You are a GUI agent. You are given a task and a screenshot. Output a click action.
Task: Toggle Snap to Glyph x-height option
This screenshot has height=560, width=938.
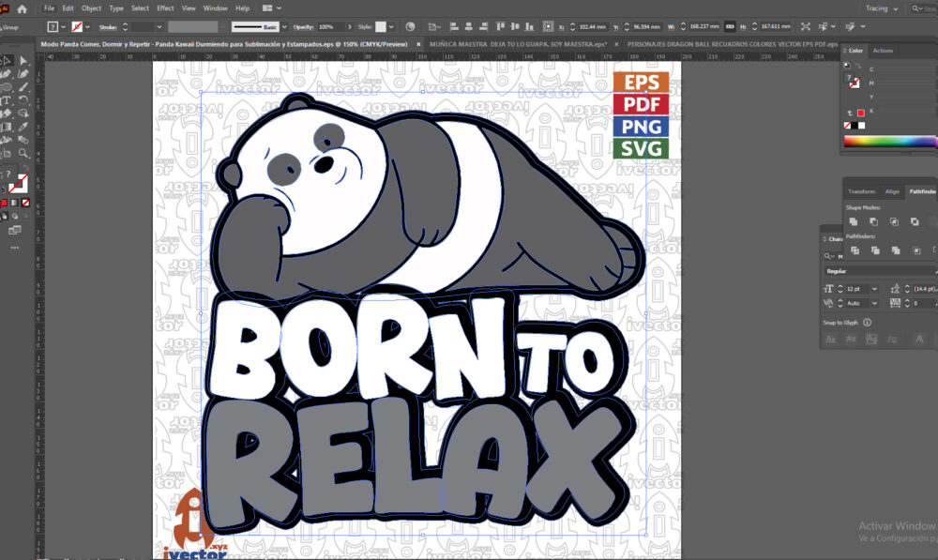point(851,340)
